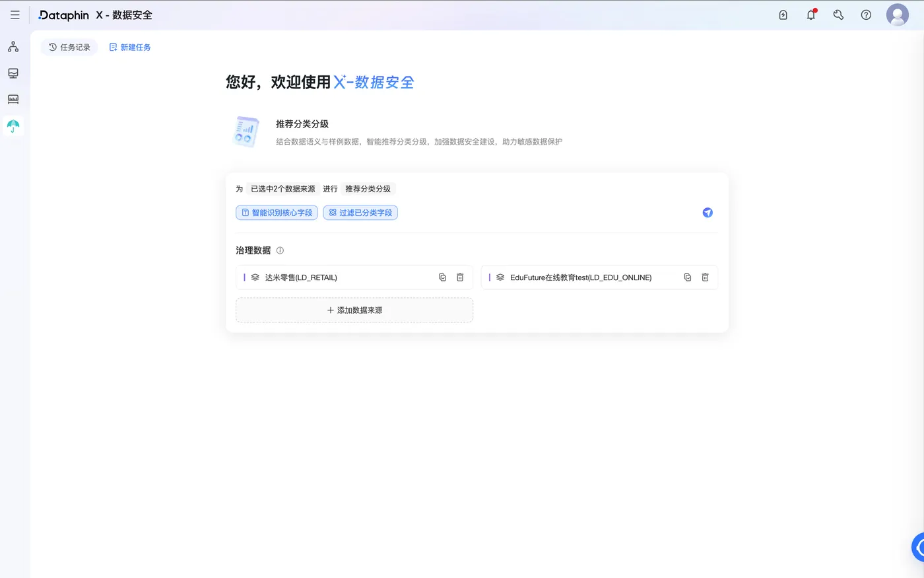Select the umbrella data security sidebar icon
This screenshot has height=578, width=924.
pyautogui.click(x=13, y=126)
